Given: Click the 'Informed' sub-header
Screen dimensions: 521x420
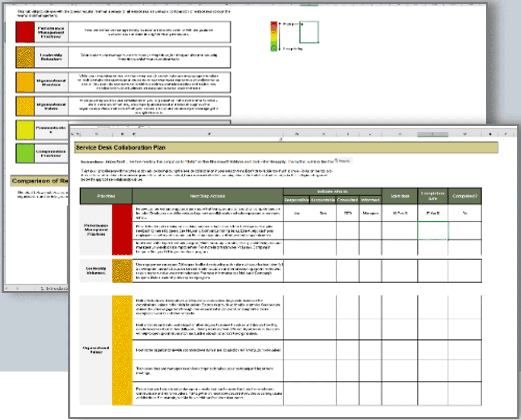Looking at the screenshot, I should click(370, 200).
